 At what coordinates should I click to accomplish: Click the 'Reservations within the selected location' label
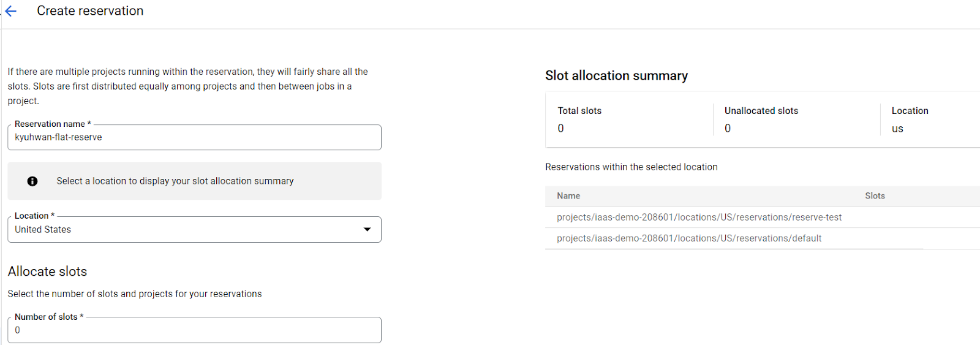tap(631, 167)
